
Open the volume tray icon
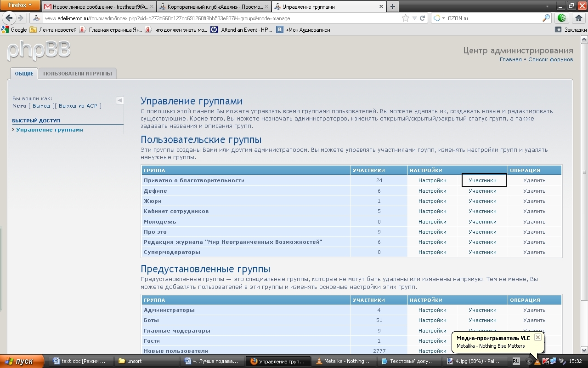pyautogui.click(x=561, y=362)
